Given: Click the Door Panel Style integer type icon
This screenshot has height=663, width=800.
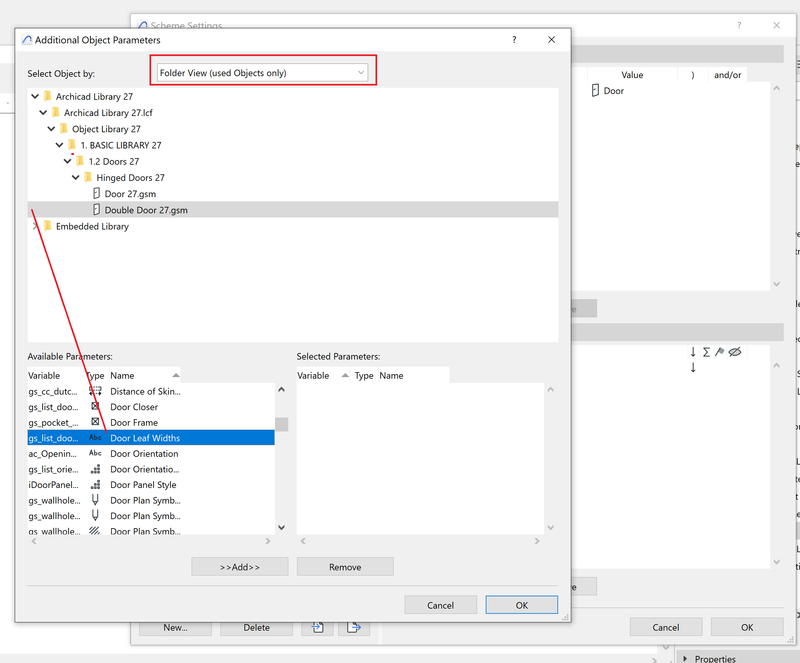Looking at the screenshot, I should (95, 484).
